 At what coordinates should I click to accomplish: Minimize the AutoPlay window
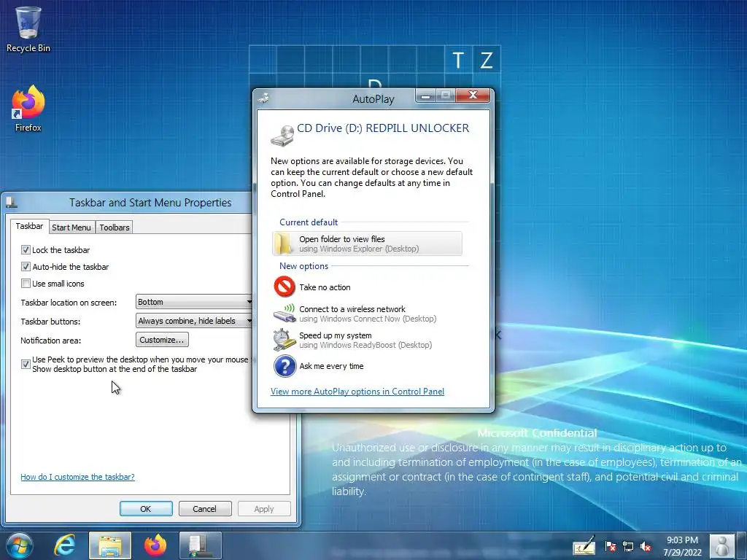tap(426, 96)
